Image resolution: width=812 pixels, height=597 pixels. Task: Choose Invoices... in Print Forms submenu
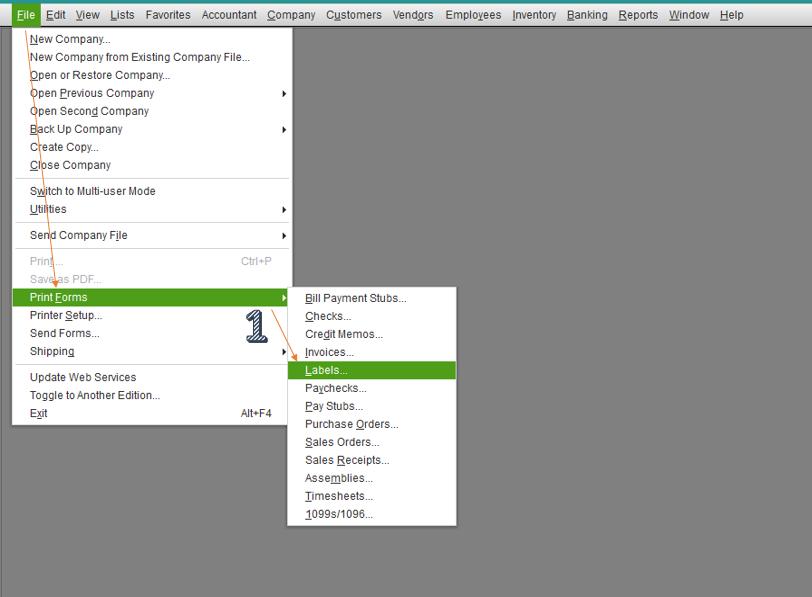tap(372, 352)
